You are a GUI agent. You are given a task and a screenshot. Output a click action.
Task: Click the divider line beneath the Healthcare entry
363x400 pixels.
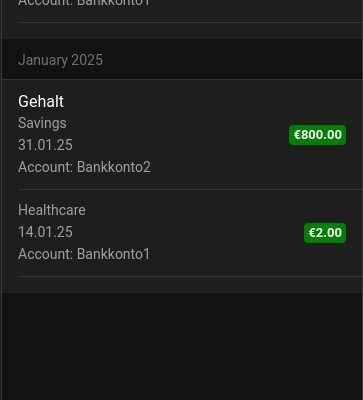190,276
